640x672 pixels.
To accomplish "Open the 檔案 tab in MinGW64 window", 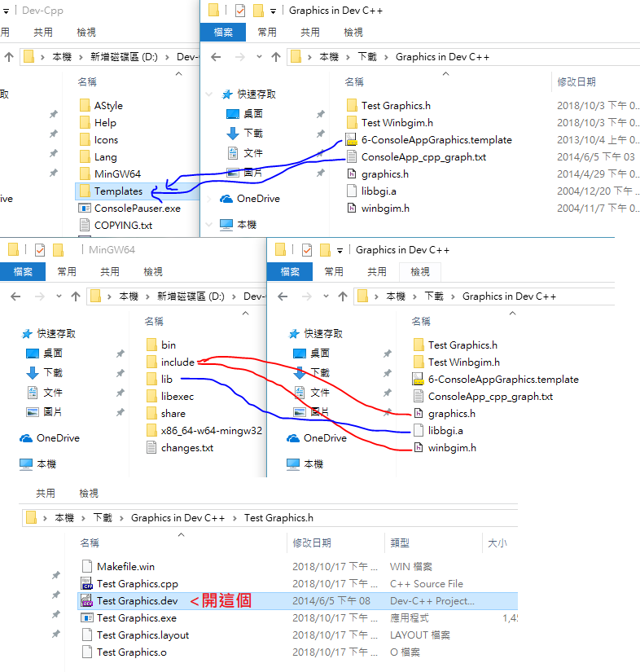I will click(23, 272).
